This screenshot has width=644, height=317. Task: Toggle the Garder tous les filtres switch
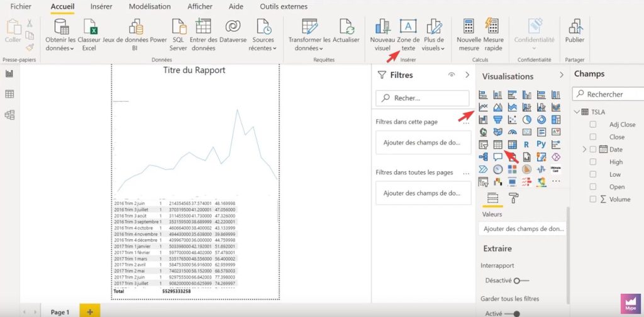(512, 314)
